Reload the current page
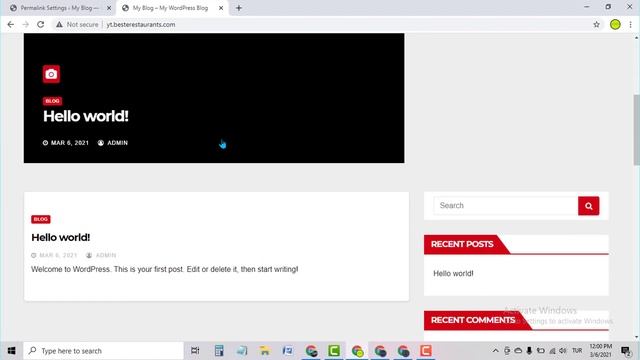 pos(40,24)
